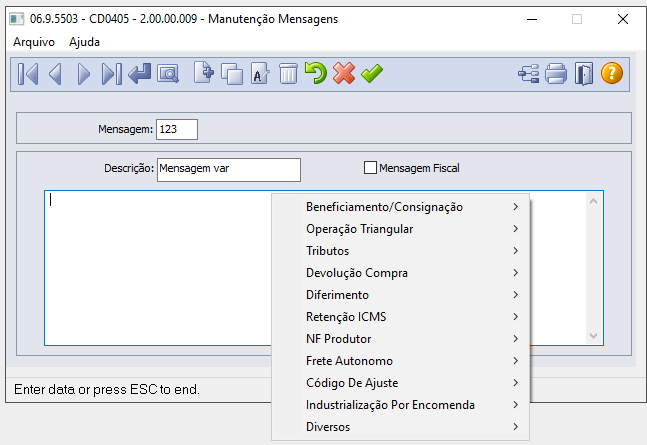This screenshot has width=647, height=445.
Task: Click the Mensagem number field
Action: pyautogui.click(x=177, y=129)
